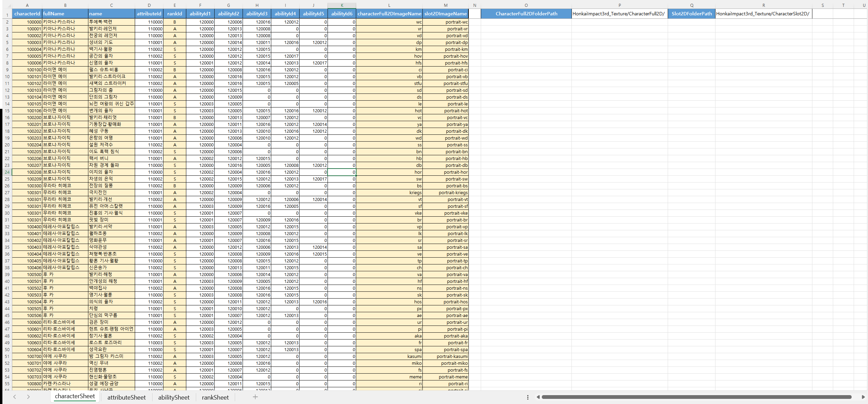Add a new sheet with plus icon
This screenshot has height=404, width=868.
click(255, 397)
